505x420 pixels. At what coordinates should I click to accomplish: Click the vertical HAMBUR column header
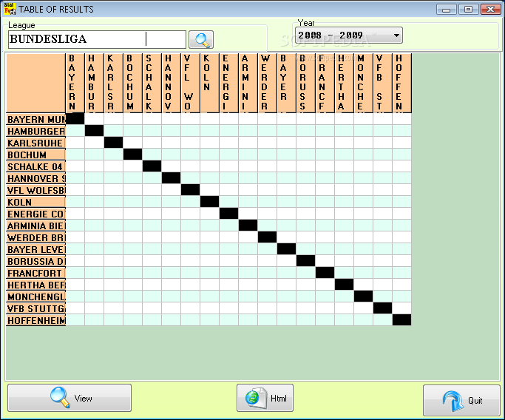click(x=95, y=83)
